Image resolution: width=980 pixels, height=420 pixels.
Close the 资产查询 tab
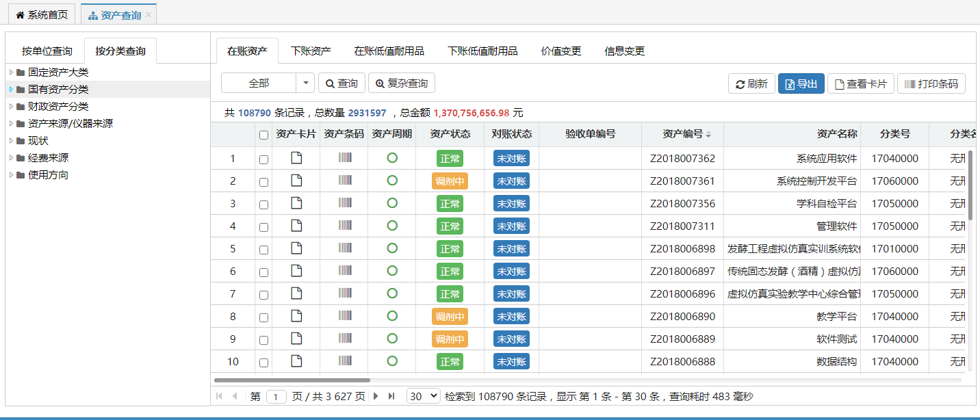click(x=149, y=14)
